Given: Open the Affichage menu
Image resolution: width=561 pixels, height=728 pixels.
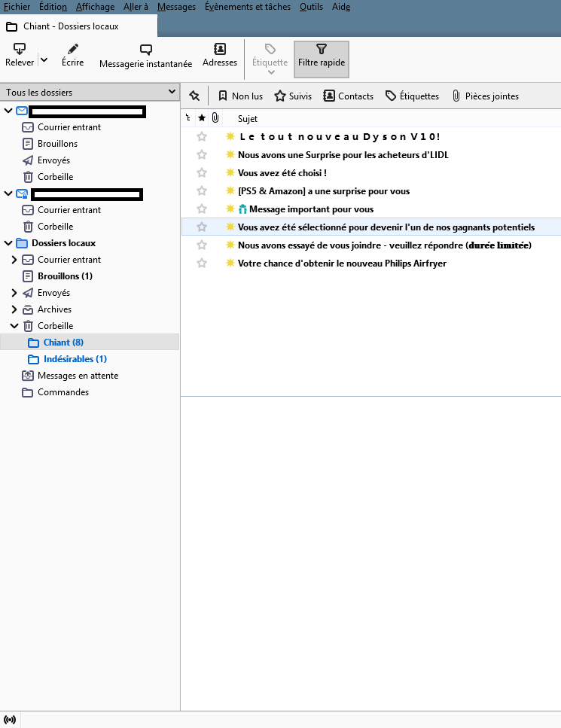Looking at the screenshot, I should click(95, 7).
